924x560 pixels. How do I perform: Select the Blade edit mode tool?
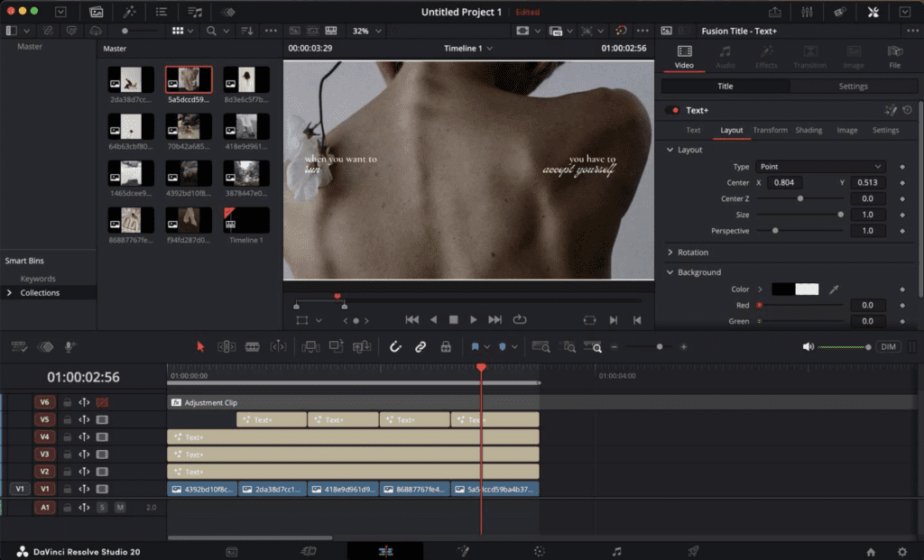[x=253, y=346]
